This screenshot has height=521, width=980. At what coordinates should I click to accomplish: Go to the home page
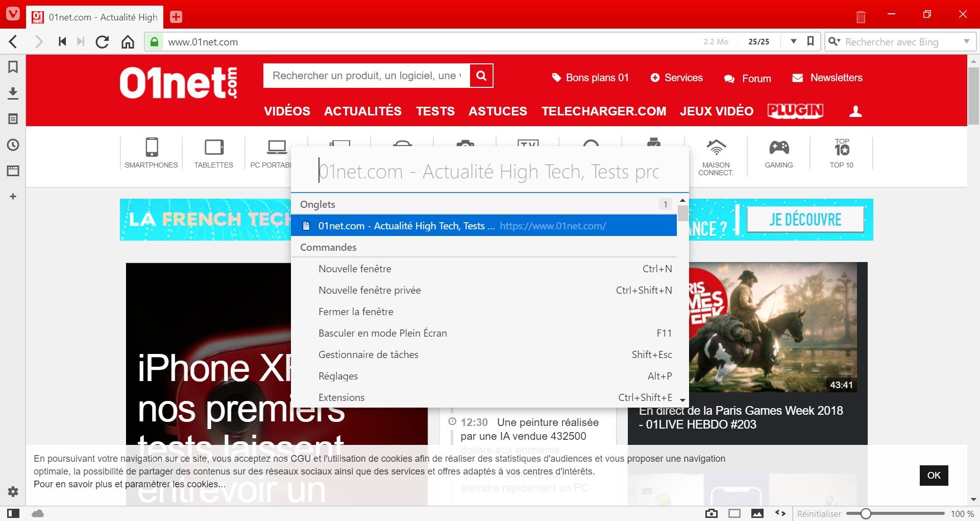pos(128,42)
